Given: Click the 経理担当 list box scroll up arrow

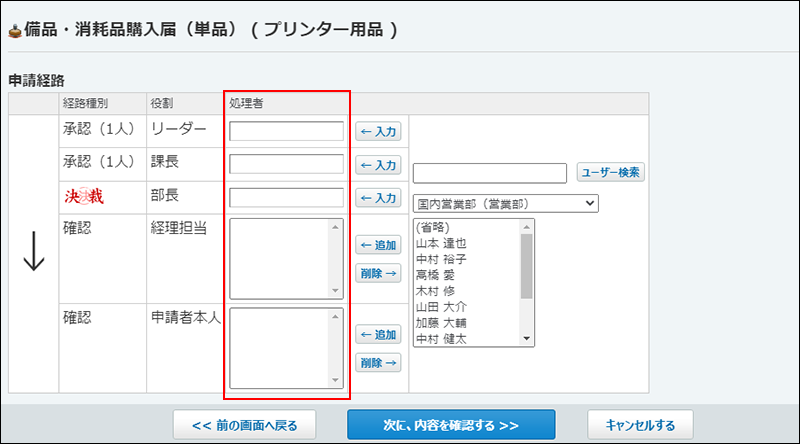Looking at the screenshot, I should pos(335,227).
